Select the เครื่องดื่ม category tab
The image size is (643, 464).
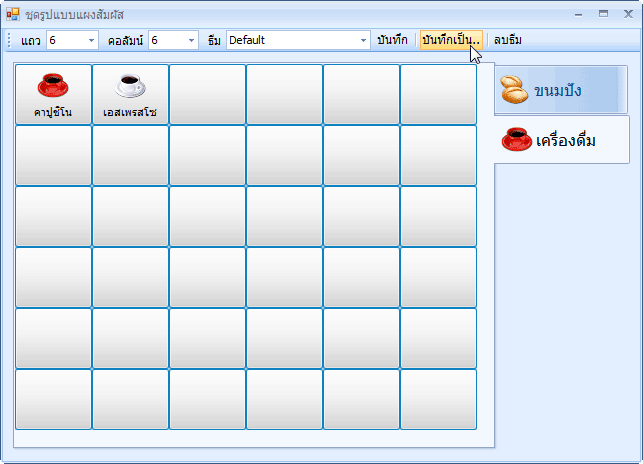tap(561, 139)
